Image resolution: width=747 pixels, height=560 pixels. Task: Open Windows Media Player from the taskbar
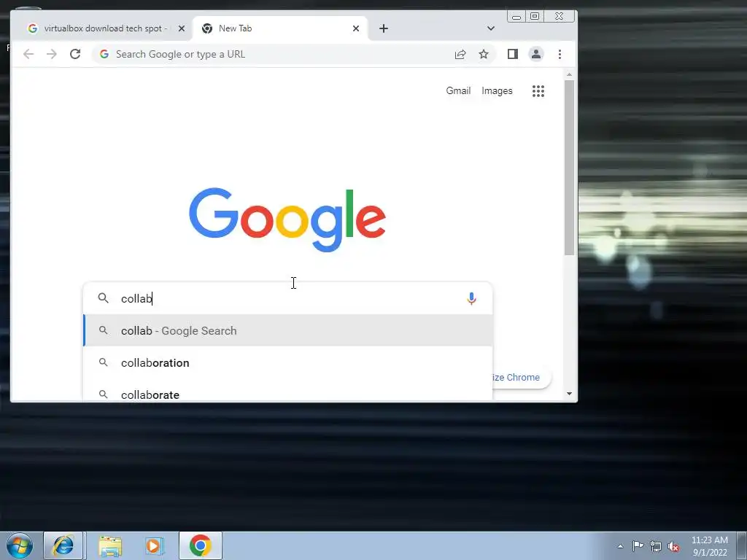[x=155, y=545]
